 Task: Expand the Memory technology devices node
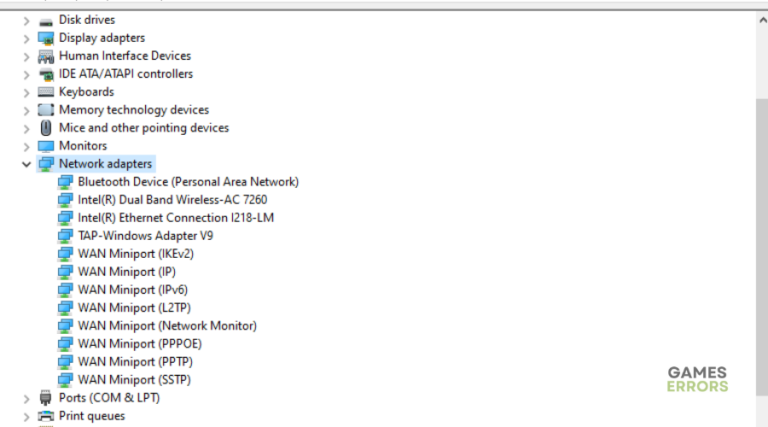coord(26,110)
